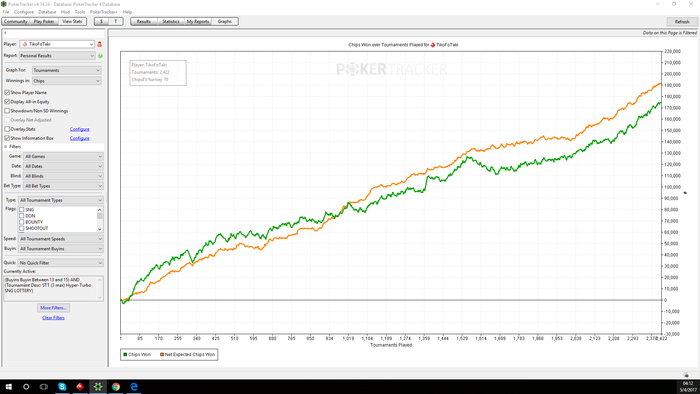Open the Player dropdown TikoFoTaki
This screenshot has width=700, height=394.
[57, 44]
